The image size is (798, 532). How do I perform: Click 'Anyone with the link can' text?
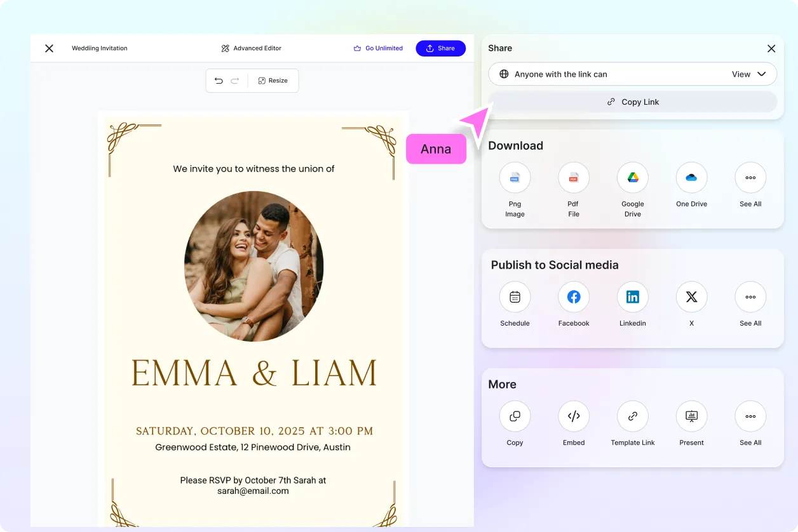pyautogui.click(x=561, y=74)
